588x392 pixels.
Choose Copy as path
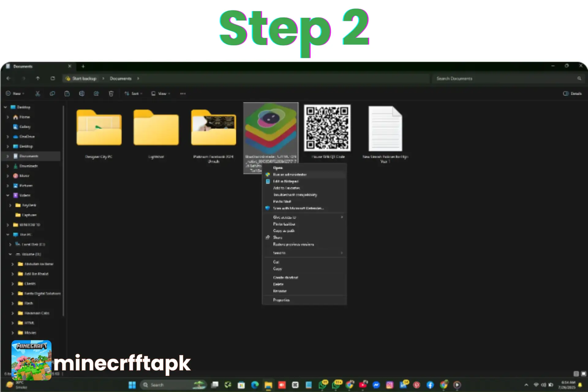point(304,231)
